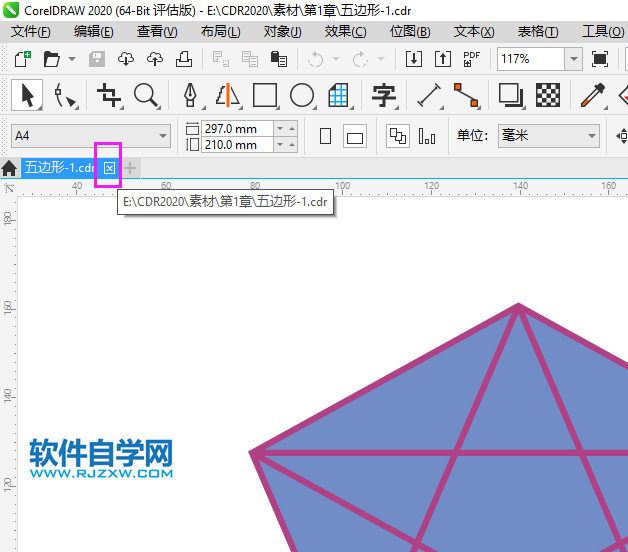
Task: Select the Drop shadow tool
Action: 511,95
